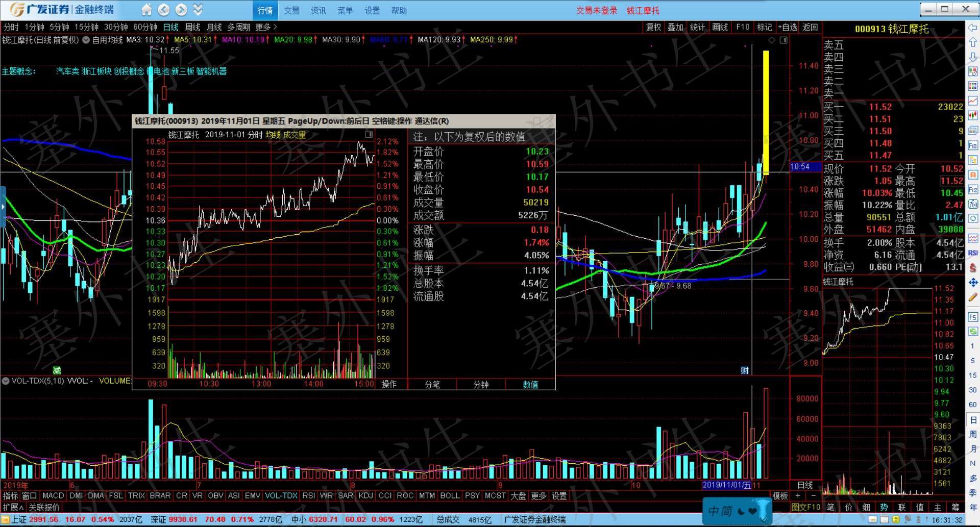Switch to 分笔 tab in popup window
The width and height of the screenshot is (980, 527).
pos(432,384)
